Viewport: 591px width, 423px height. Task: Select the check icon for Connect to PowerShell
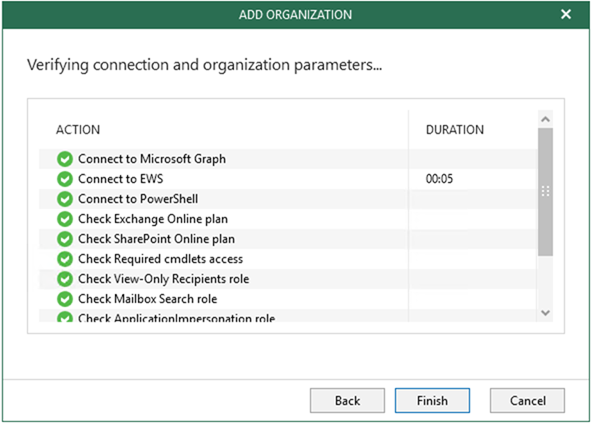(x=65, y=199)
